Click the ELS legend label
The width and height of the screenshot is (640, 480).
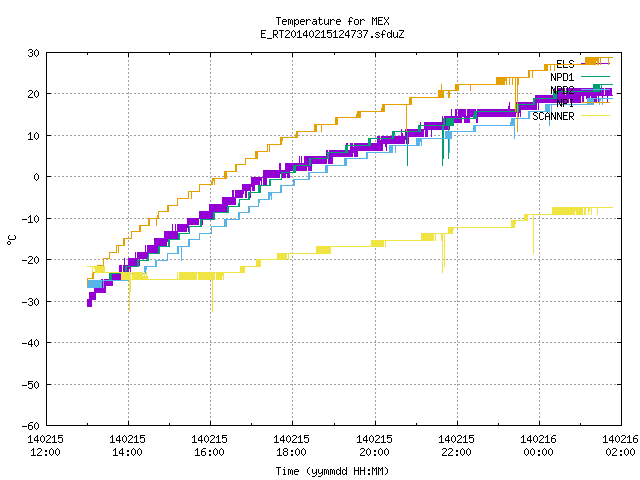(x=565, y=64)
